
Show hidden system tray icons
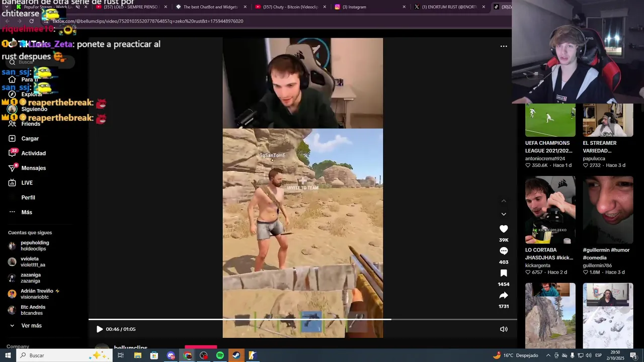pos(548,355)
